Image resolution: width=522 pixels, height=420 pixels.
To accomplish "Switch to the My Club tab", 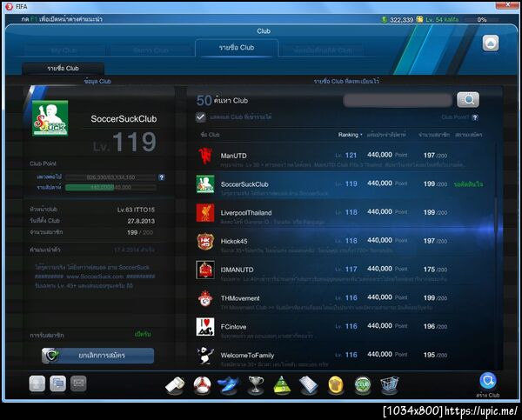I will [x=64, y=50].
